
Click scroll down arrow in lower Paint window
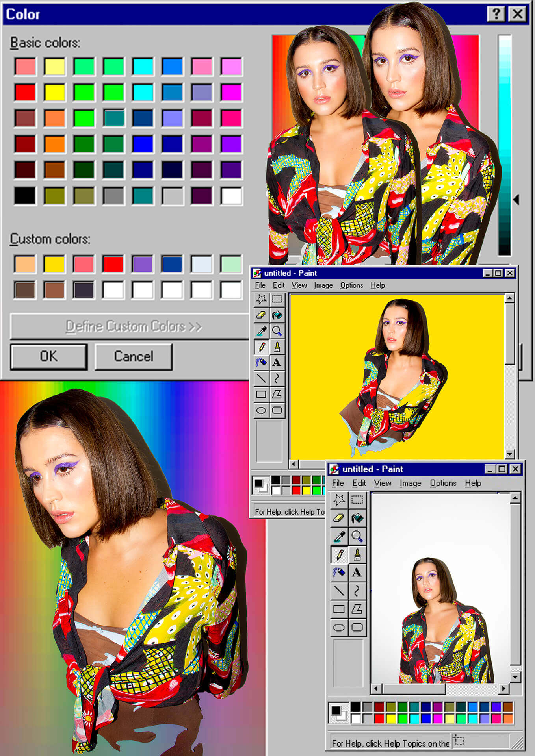(515, 677)
